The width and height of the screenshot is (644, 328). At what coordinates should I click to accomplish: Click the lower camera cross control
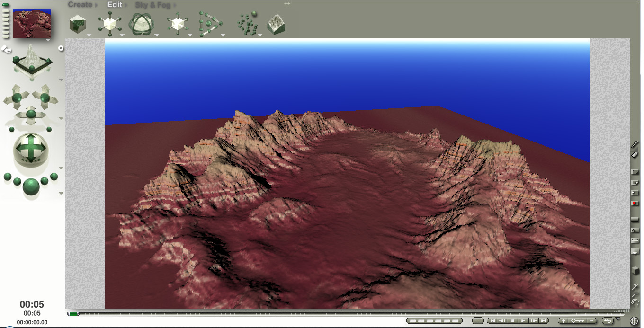coord(31,114)
